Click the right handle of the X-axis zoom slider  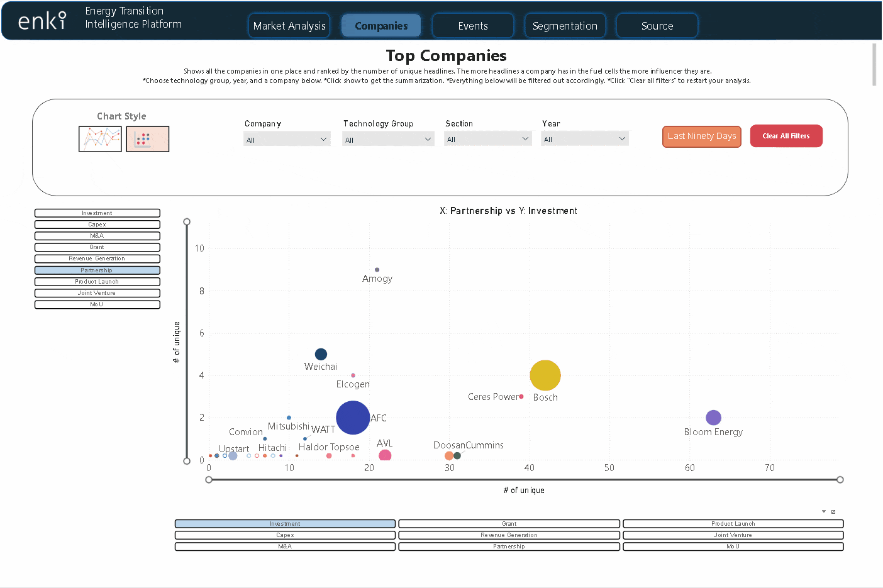(x=840, y=480)
